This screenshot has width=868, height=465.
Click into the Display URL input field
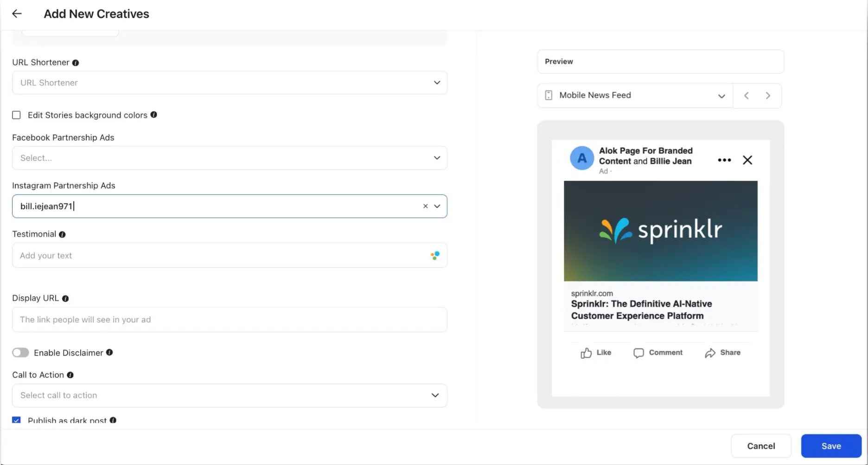pos(230,319)
